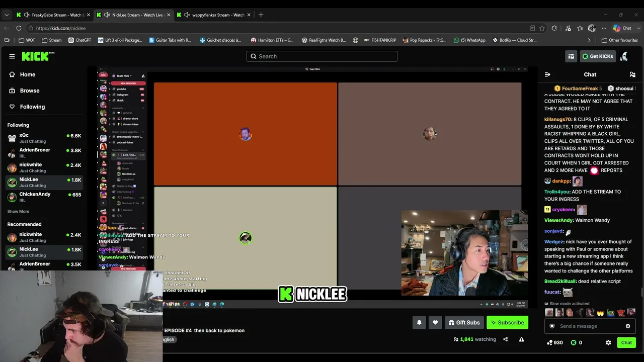644x362 pixels.
Task: Click the Get KICKs button
Action: 598,56
